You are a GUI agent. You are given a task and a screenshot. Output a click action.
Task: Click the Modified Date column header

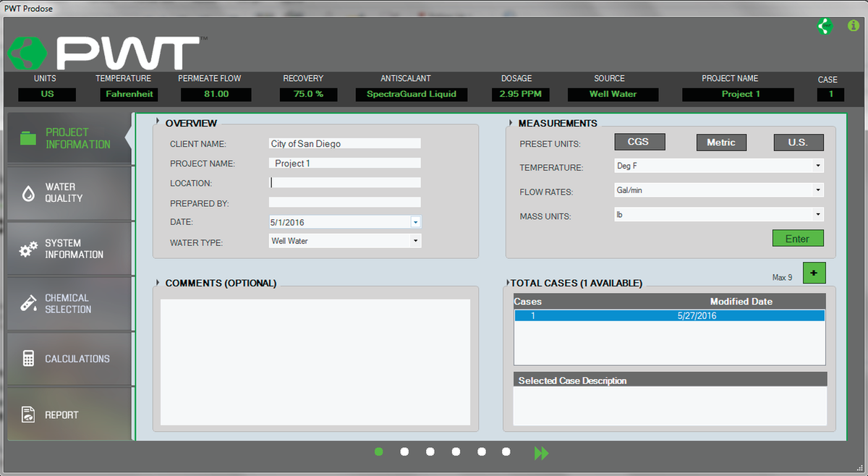coord(741,301)
